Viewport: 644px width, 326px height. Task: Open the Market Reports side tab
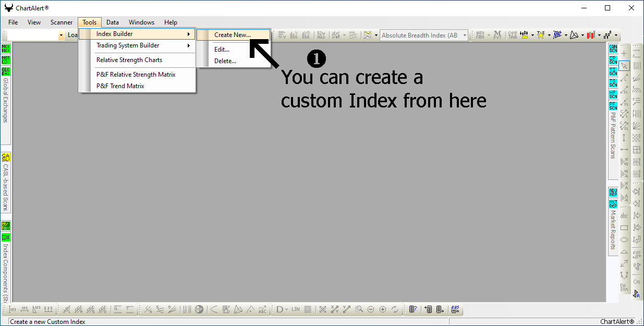(x=613, y=230)
